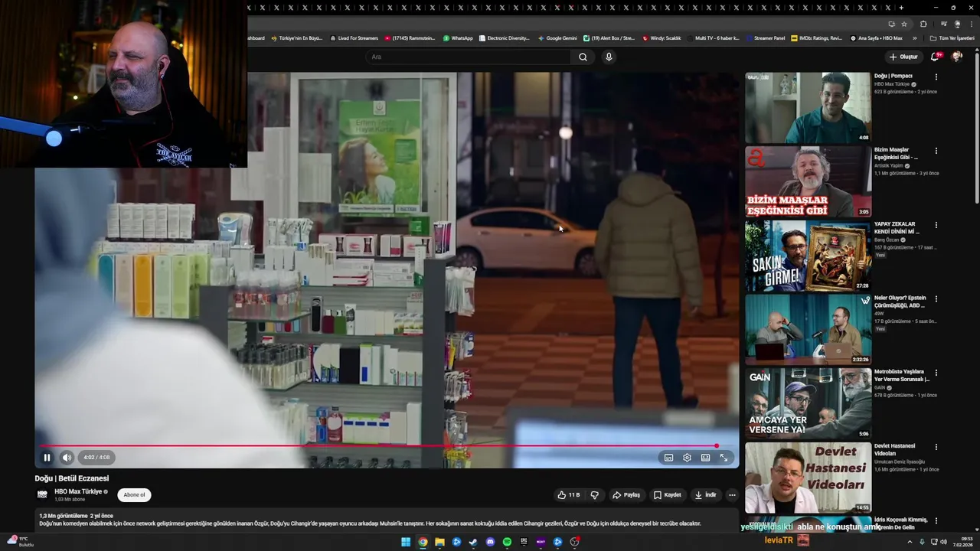Image resolution: width=980 pixels, height=551 pixels.
Task: Open the Google Gemini bookmark
Action: 557,37
